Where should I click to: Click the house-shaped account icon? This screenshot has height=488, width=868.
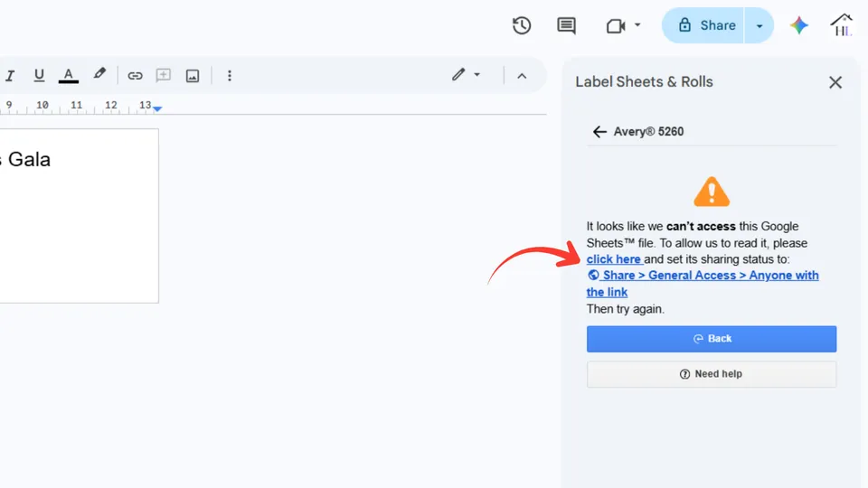click(842, 25)
